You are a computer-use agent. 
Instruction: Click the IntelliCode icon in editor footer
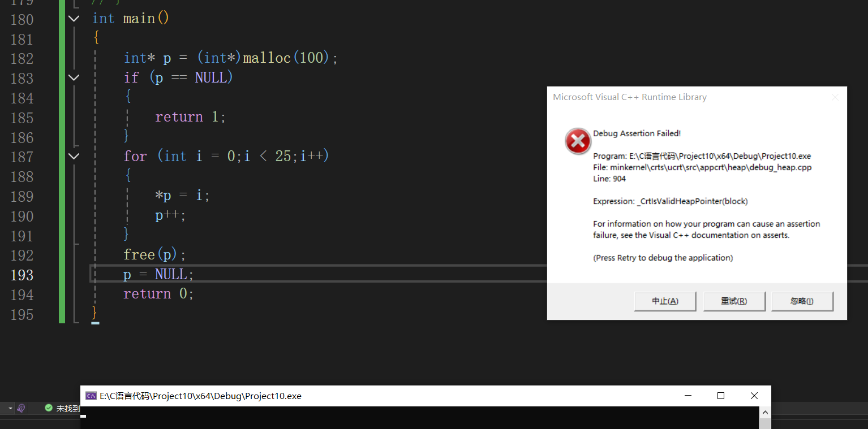22,408
